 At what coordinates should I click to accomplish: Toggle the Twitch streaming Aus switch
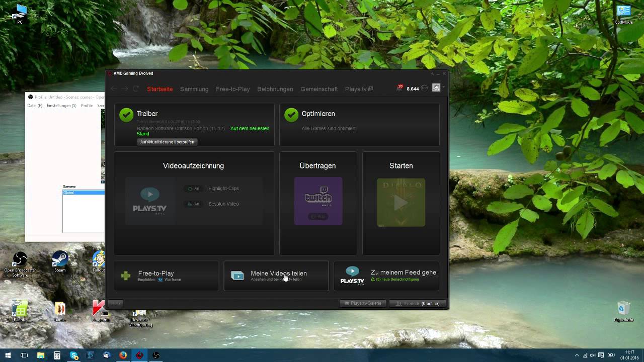click(318, 217)
